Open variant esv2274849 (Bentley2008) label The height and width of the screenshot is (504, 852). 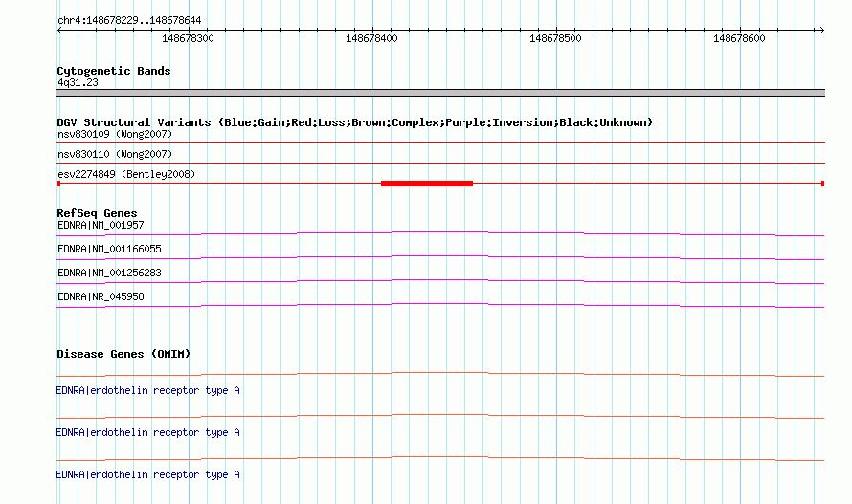[x=126, y=174]
